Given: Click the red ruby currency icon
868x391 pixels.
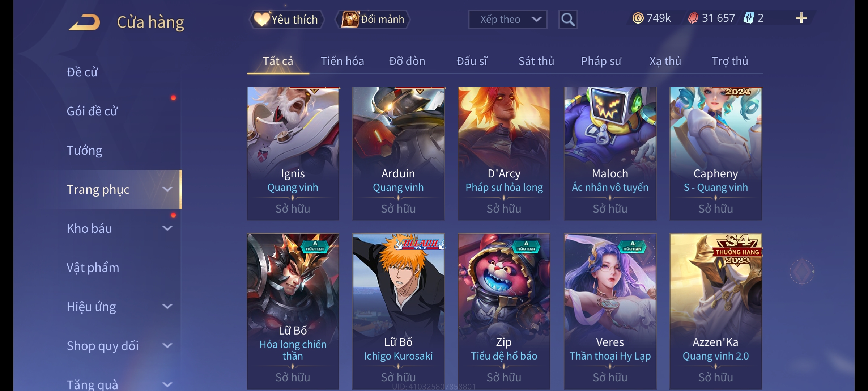Looking at the screenshot, I should (693, 18).
